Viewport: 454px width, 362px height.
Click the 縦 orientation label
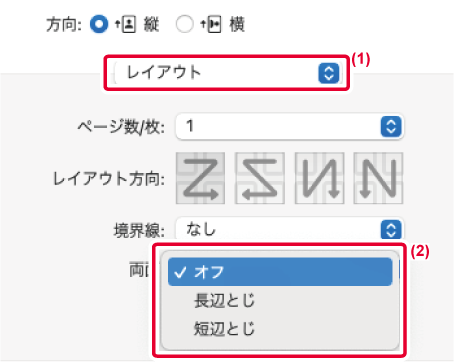coord(151,24)
